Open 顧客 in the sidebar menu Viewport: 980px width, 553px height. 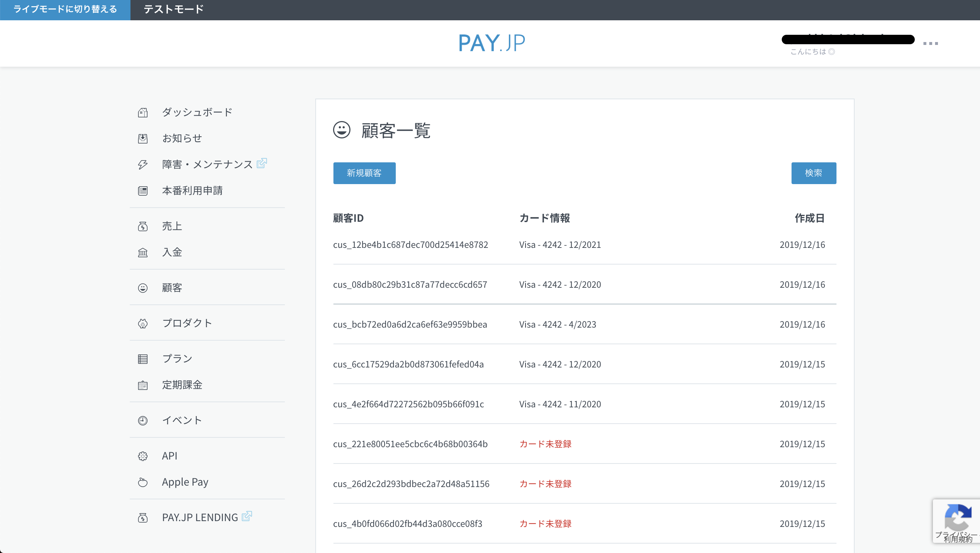pyautogui.click(x=172, y=288)
